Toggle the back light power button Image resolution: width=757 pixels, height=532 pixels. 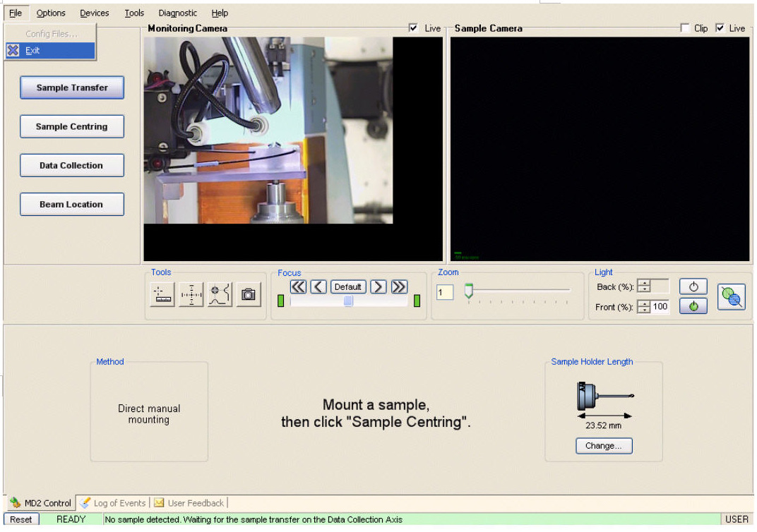click(x=693, y=286)
